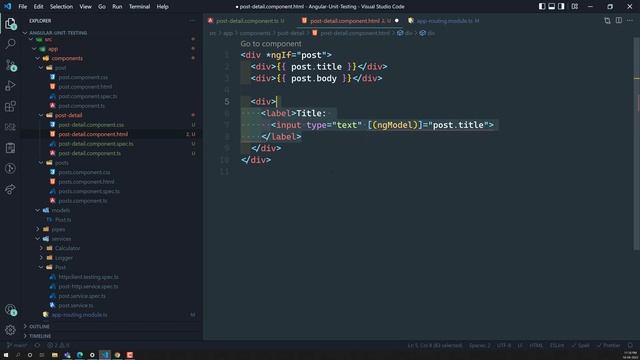Open Post.ts under models
The image size is (640, 360).
(63, 220)
